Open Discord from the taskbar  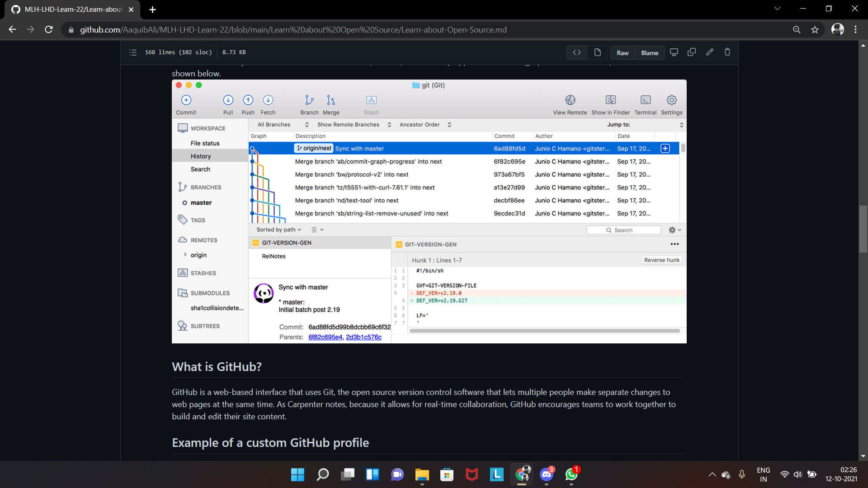pos(547,474)
